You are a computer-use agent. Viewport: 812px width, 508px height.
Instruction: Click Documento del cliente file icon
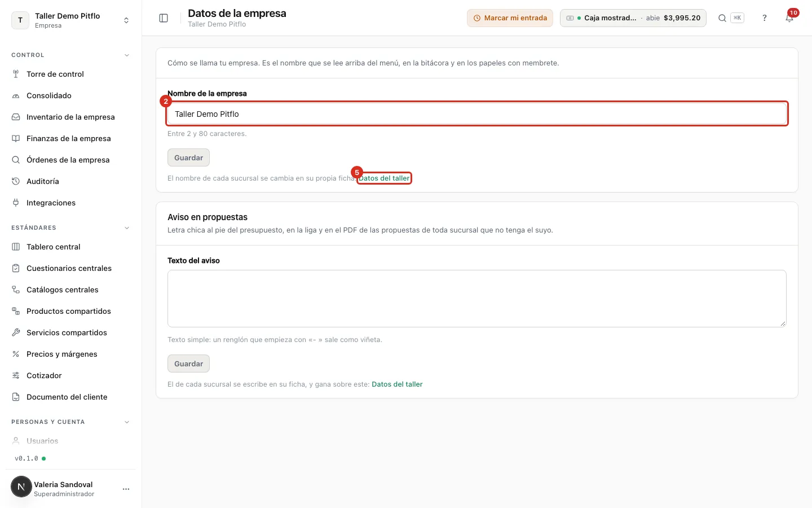(16, 397)
